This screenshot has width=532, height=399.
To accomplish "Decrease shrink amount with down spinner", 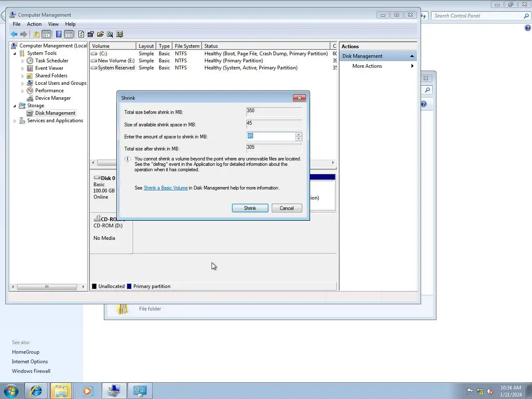I will click(299, 138).
